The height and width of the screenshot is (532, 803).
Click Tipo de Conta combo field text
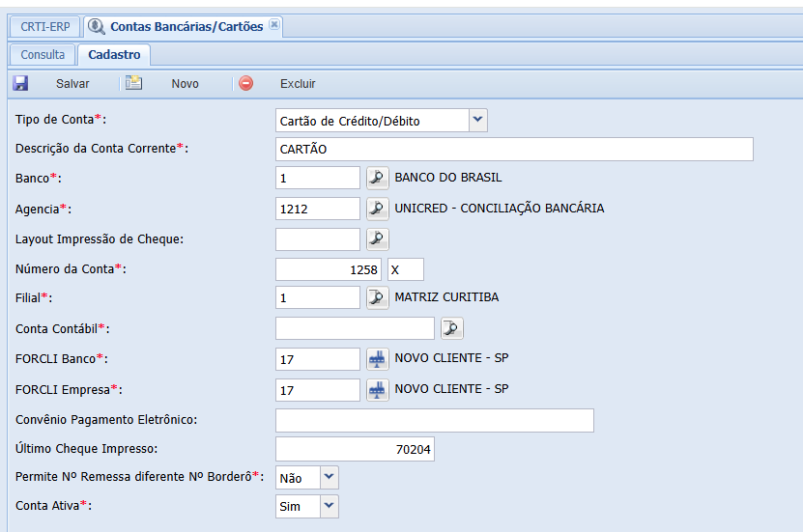(x=372, y=121)
